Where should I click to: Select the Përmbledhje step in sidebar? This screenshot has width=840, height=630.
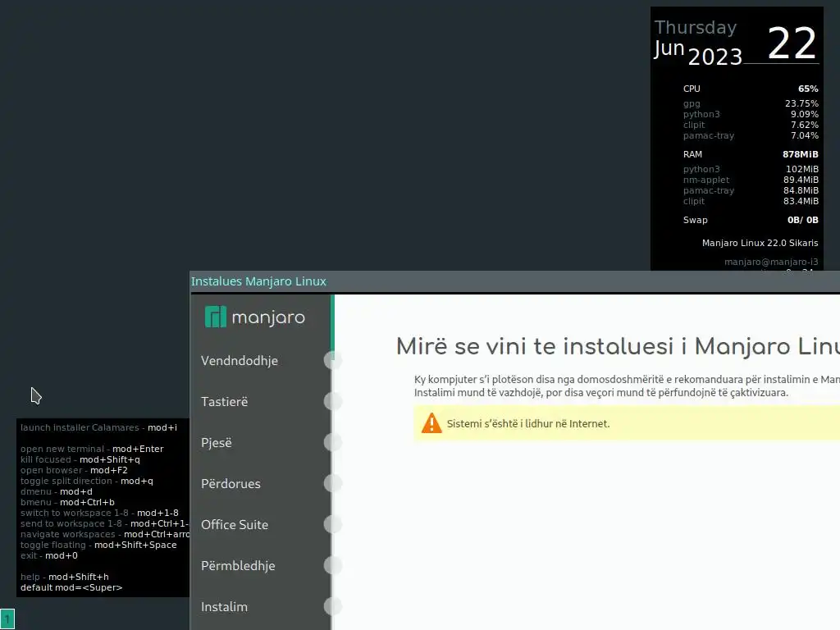(238, 566)
